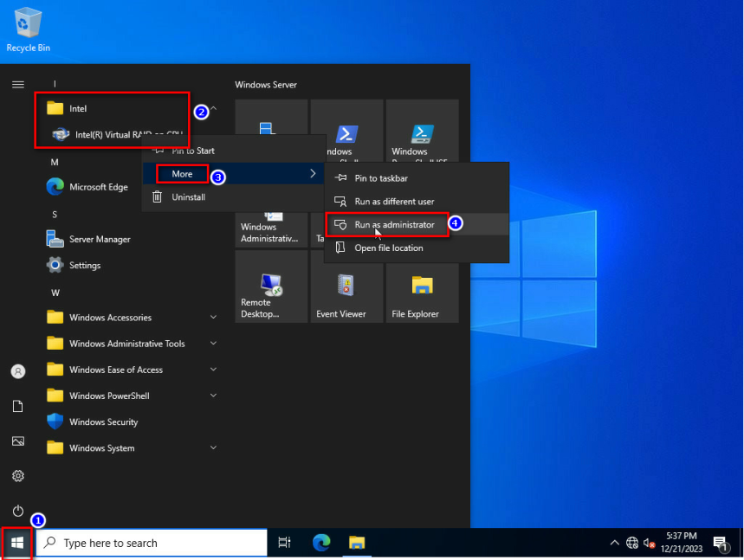Click the letter I header
This screenshot has width=744, height=560.
click(x=55, y=84)
